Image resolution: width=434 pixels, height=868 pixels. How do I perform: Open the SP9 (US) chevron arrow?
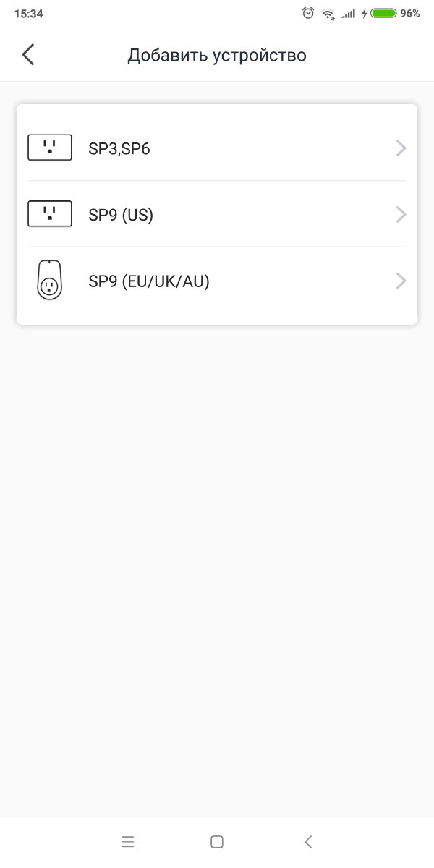coord(401,215)
